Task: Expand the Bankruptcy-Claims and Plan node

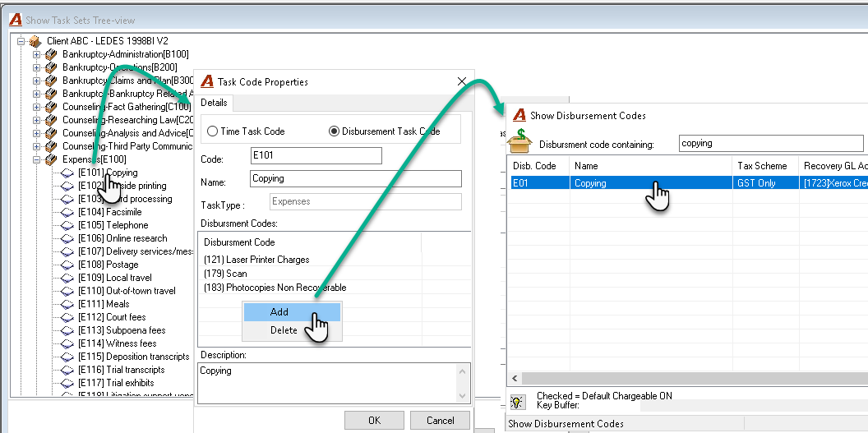Action: (36, 81)
